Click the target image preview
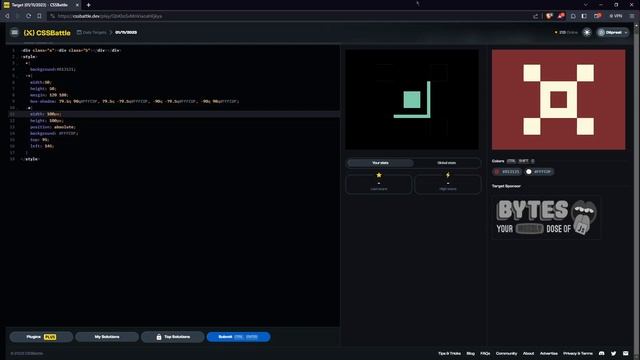The width and height of the screenshot is (640, 360). click(x=558, y=100)
